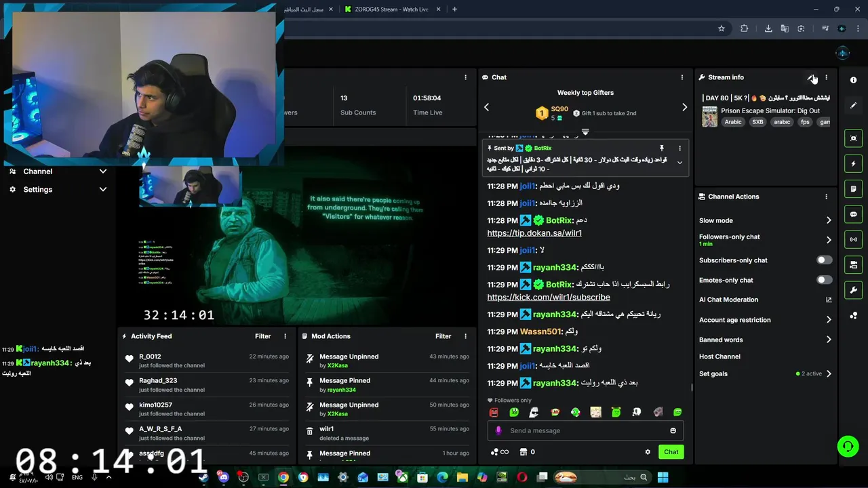The width and height of the screenshot is (868, 488).
Task: Click the document sidebar icon
Action: tap(853, 188)
